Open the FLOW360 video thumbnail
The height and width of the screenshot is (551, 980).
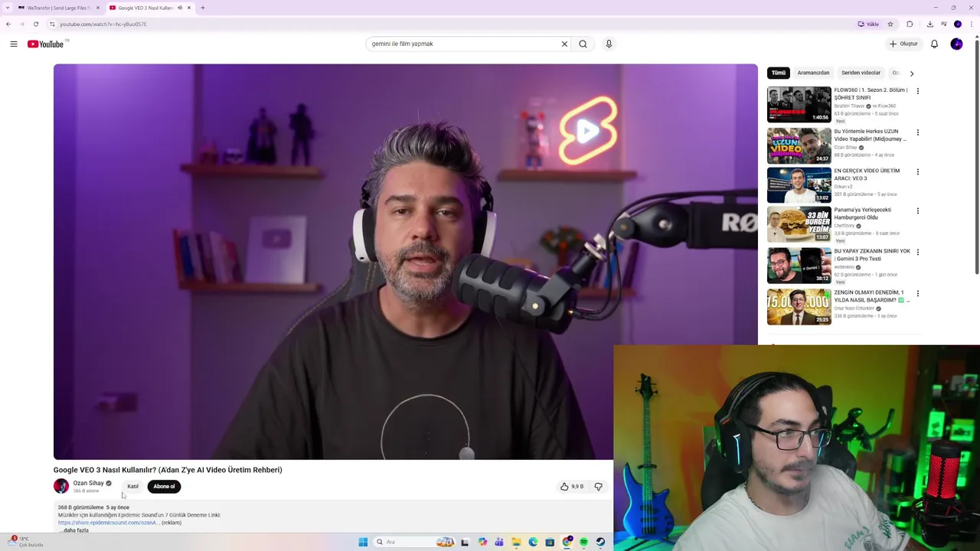pos(799,104)
